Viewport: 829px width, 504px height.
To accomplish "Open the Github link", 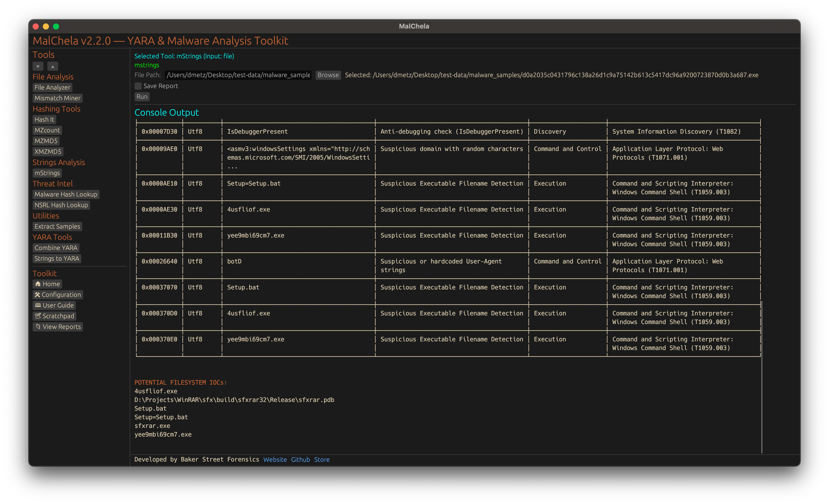I will pos(300,459).
